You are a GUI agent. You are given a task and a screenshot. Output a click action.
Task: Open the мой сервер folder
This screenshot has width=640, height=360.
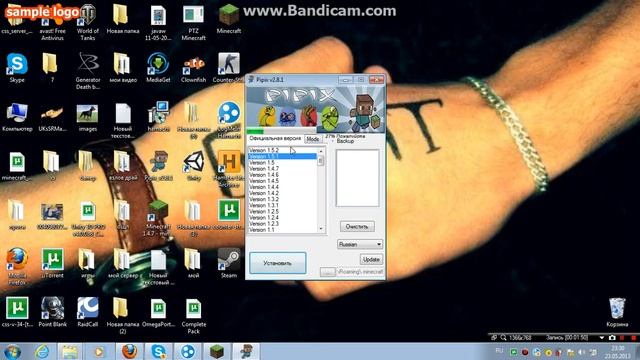(123, 264)
